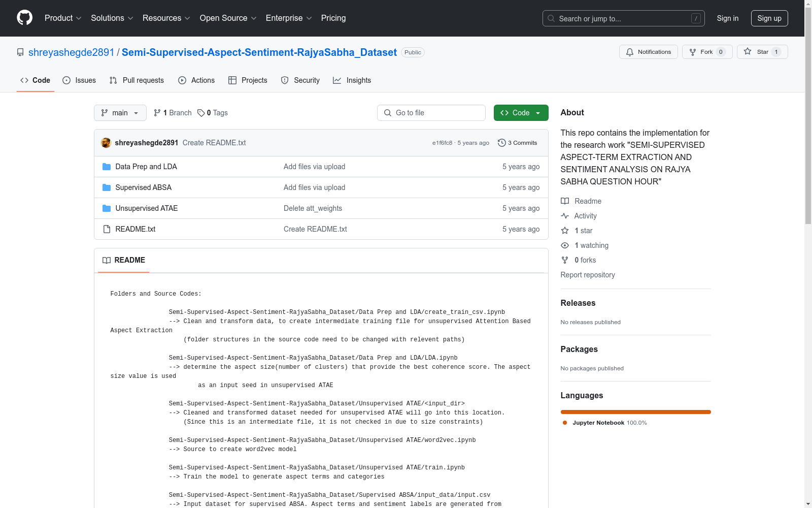Click the orange Jupyter Notebook language bar
This screenshot has width=812, height=508.
click(636, 412)
